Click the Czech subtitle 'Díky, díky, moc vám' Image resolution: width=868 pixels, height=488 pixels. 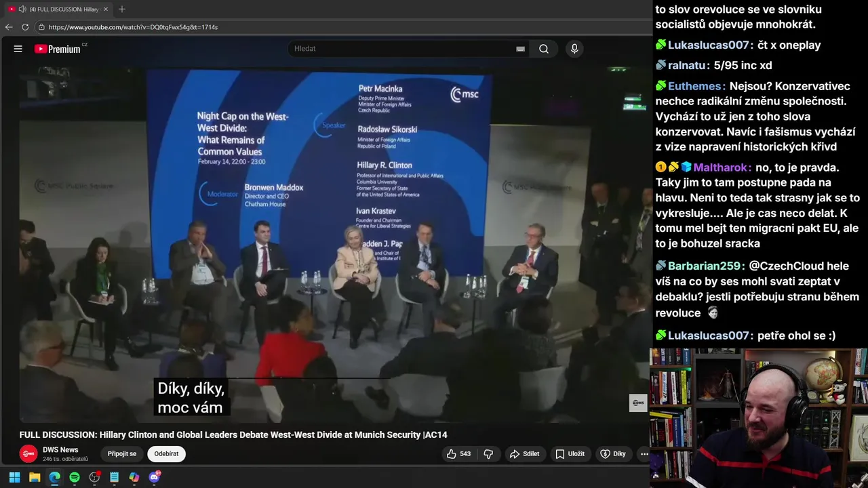click(190, 398)
